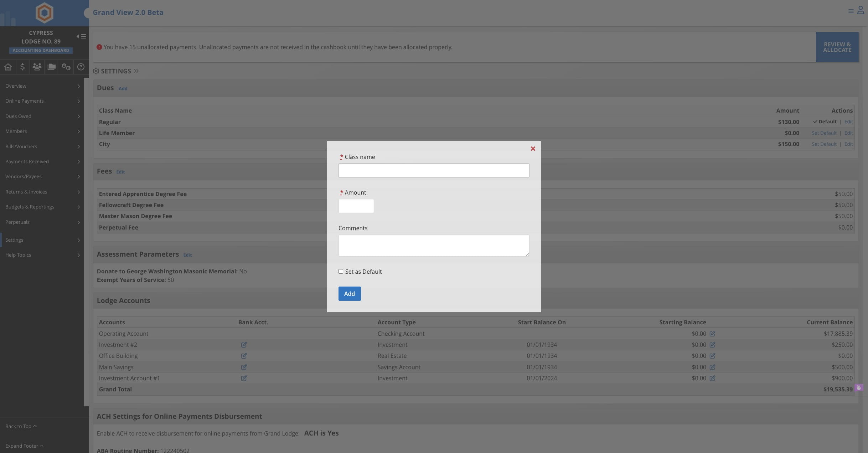Viewport: 868px width, 453px height.
Task: Open the dollar sign finances icon
Action: pos(22,67)
